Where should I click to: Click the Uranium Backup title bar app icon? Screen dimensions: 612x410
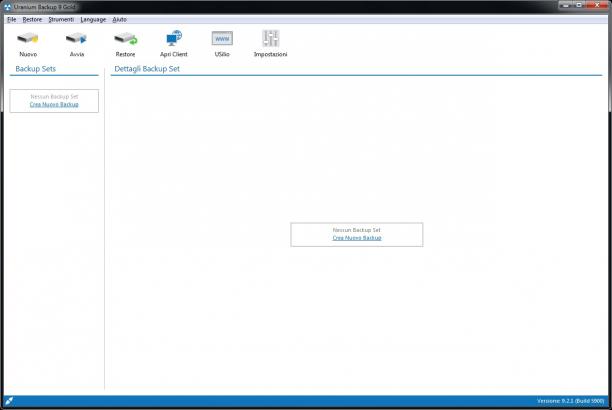7,7
